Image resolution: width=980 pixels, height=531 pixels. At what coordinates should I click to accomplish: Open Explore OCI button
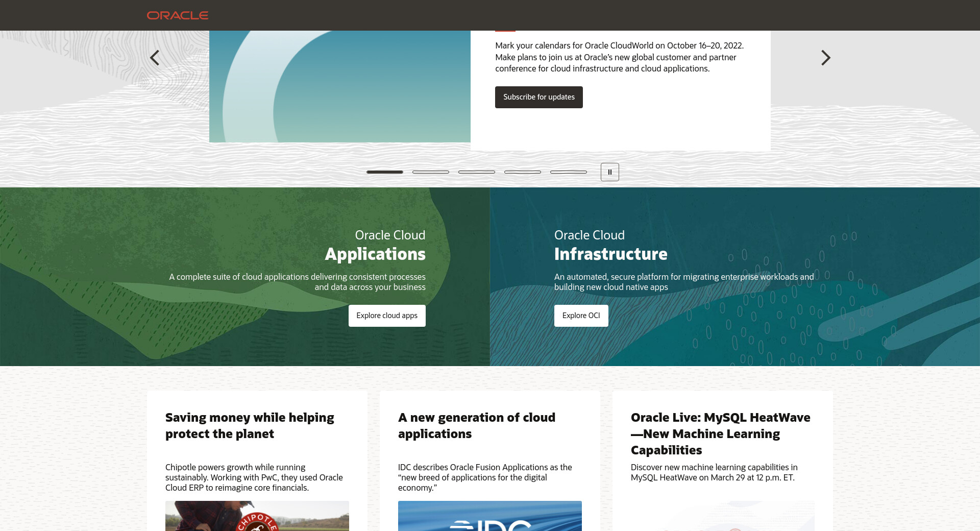[x=581, y=316]
